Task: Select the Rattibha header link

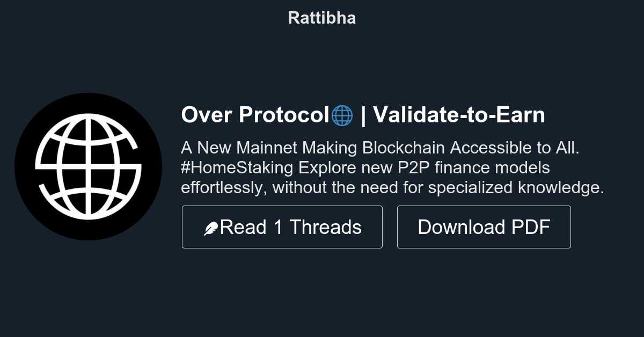Action: (x=321, y=18)
